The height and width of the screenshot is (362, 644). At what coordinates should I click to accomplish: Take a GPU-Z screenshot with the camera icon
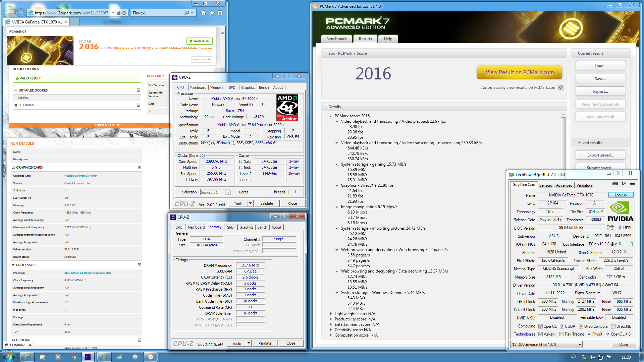(615, 183)
